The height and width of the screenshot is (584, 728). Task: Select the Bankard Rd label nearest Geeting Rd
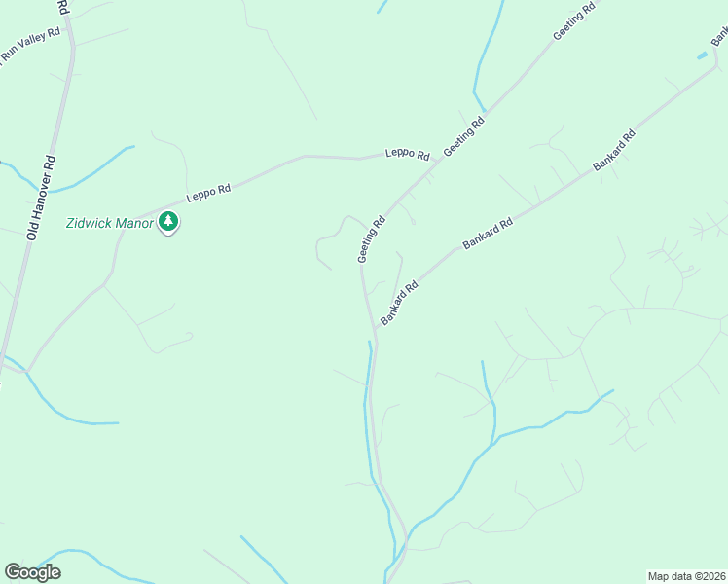399,303
